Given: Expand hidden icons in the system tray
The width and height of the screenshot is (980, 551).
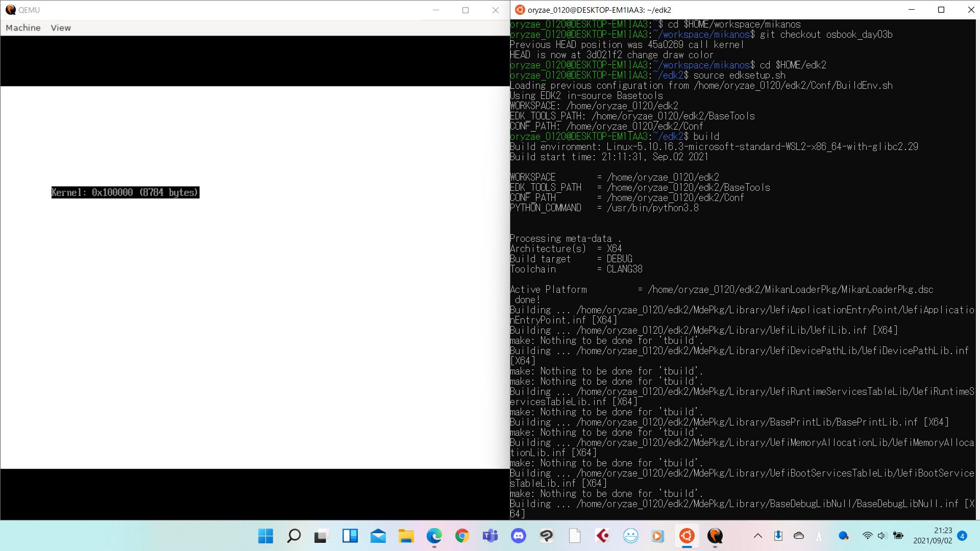Looking at the screenshot, I should click(x=758, y=536).
